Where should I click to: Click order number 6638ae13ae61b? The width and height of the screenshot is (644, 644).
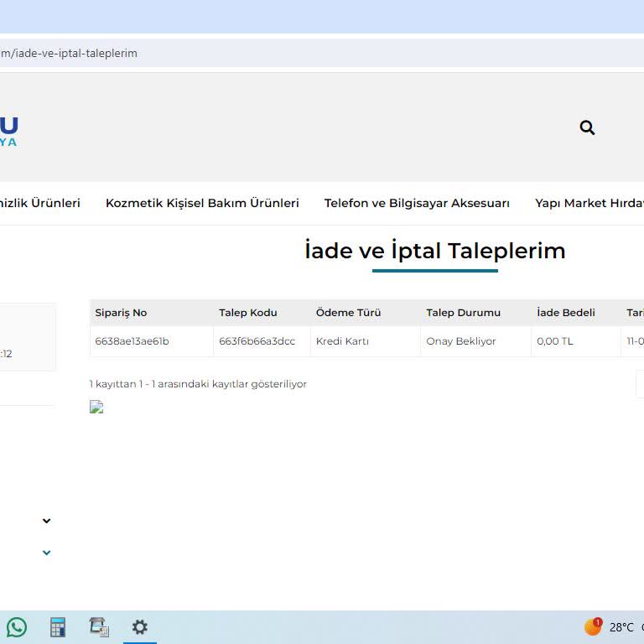(x=132, y=341)
